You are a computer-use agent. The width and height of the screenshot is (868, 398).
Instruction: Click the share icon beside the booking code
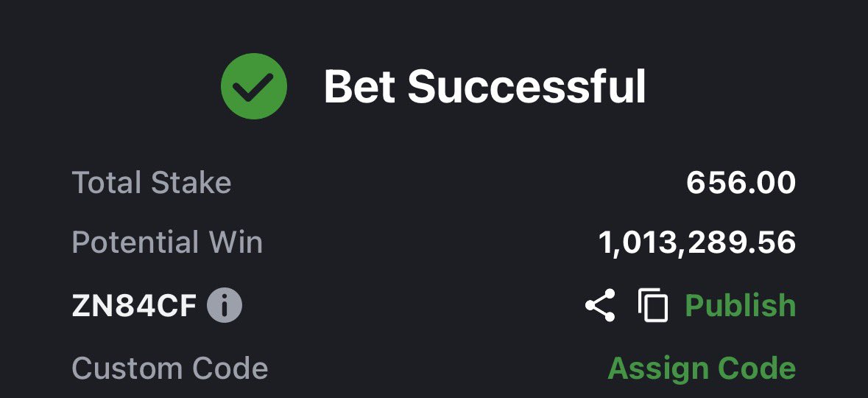[600, 305]
